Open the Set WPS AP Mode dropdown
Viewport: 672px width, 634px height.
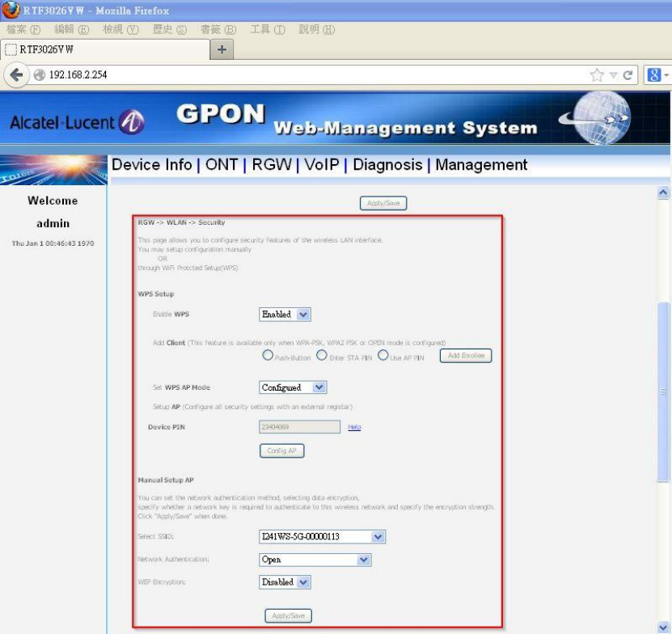pos(293,387)
